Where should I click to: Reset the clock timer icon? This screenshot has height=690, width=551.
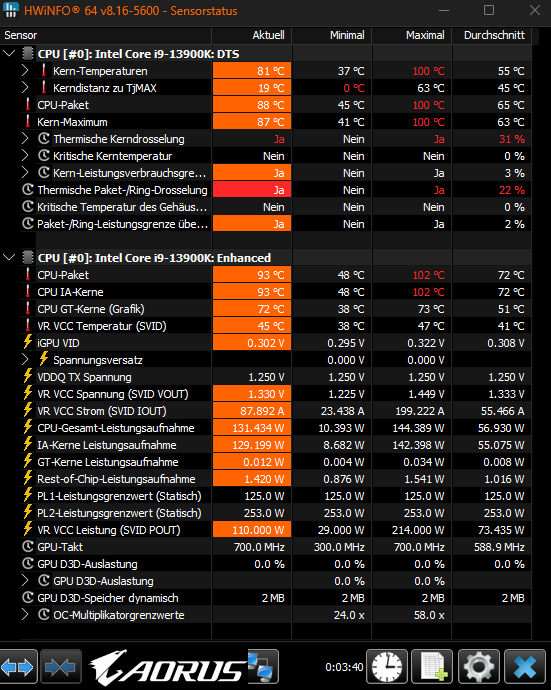click(x=387, y=667)
